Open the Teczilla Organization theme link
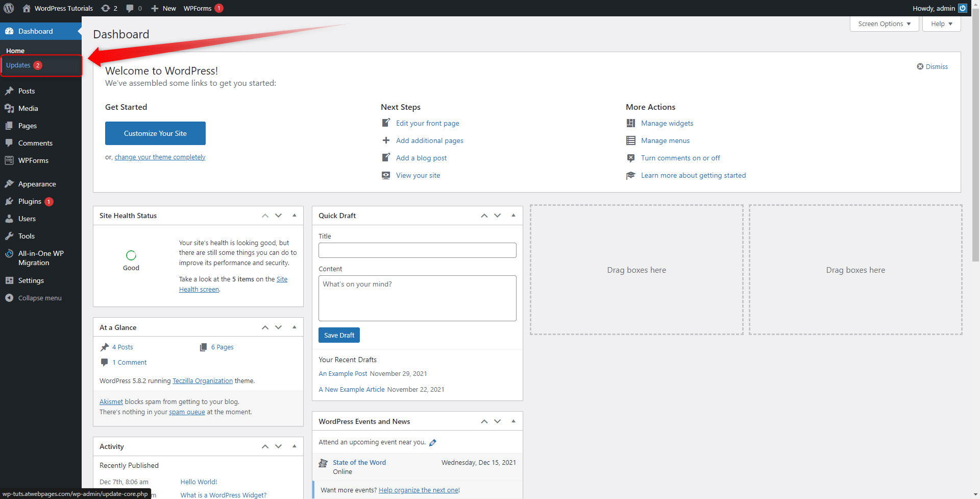980x499 pixels. click(x=203, y=381)
